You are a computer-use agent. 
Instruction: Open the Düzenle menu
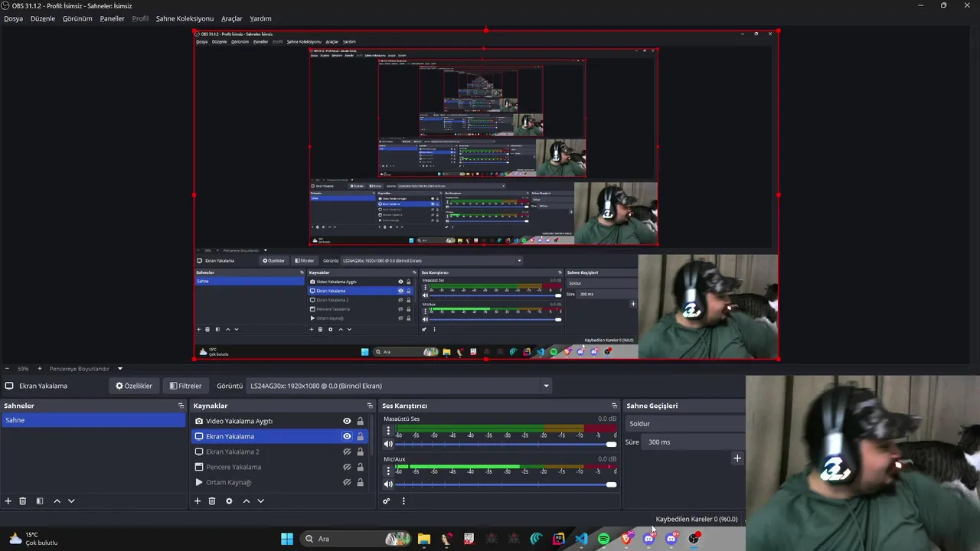point(43,18)
